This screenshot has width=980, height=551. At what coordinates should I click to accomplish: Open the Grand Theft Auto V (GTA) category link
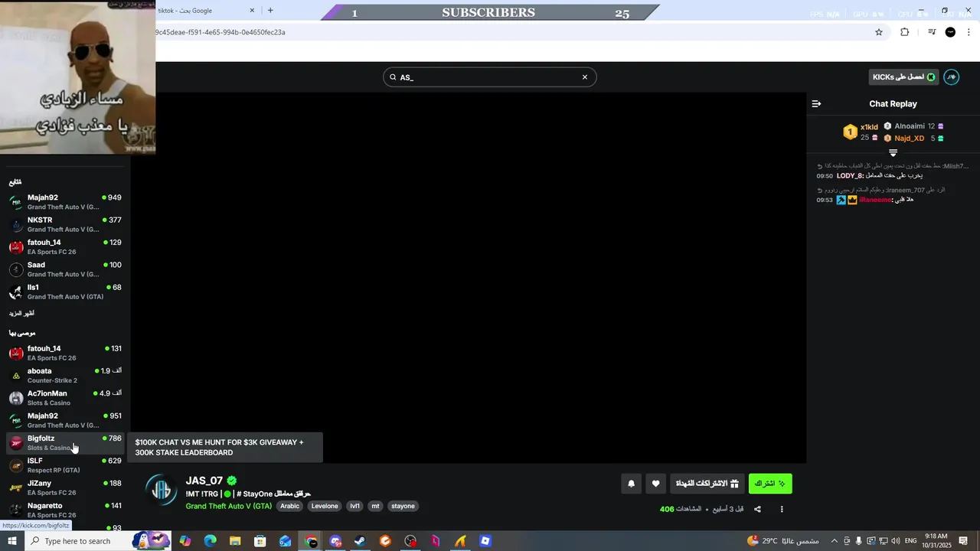click(228, 506)
